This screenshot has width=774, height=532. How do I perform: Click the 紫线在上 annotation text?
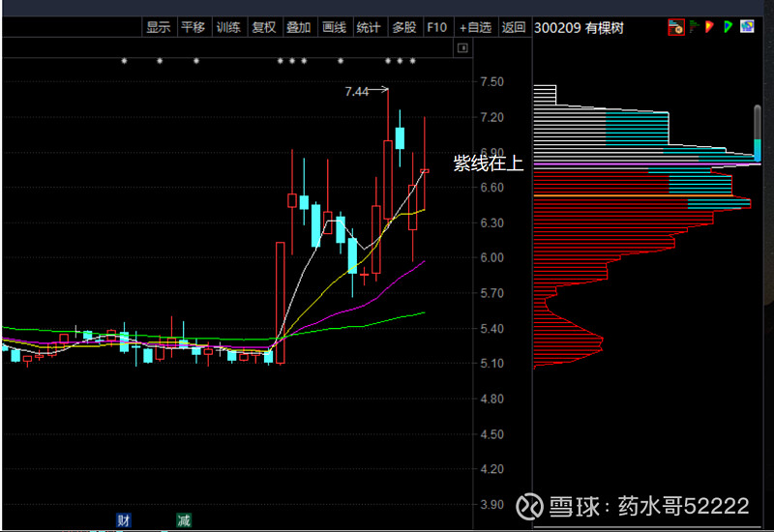click(489, 163)
